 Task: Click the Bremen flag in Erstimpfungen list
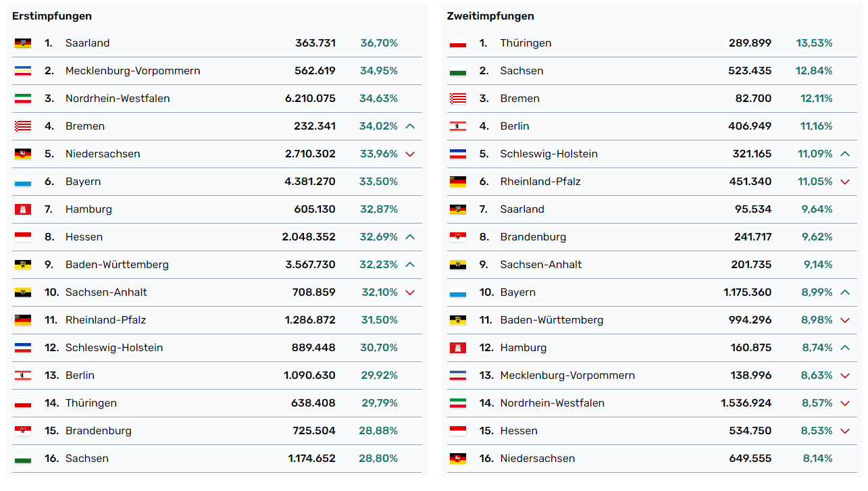(23, 126)
